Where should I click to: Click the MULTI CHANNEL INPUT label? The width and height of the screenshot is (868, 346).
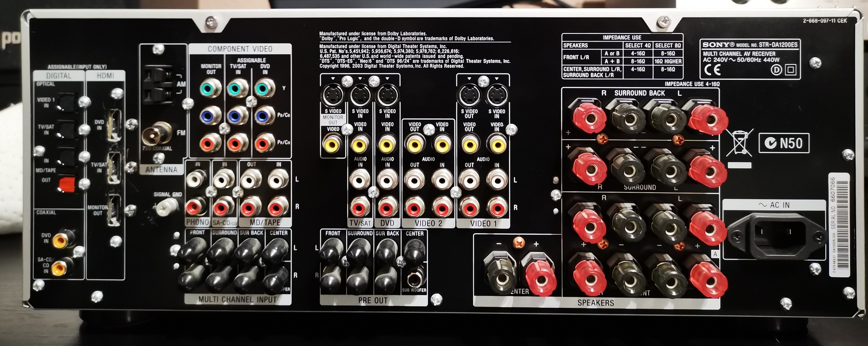coord(237,299)
